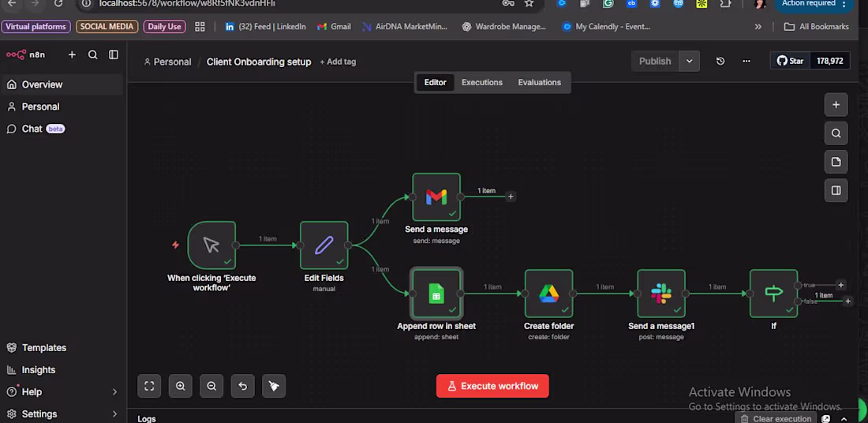868x423 pixels.
Task: Select the Edit Fields pencil node
Action: [x=324, y=245]
